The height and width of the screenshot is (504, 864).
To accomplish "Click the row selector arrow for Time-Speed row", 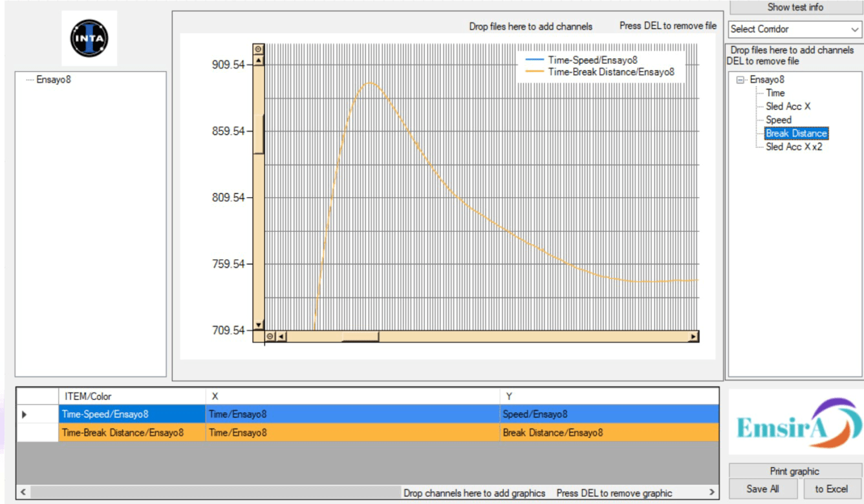I will [25, 414].
